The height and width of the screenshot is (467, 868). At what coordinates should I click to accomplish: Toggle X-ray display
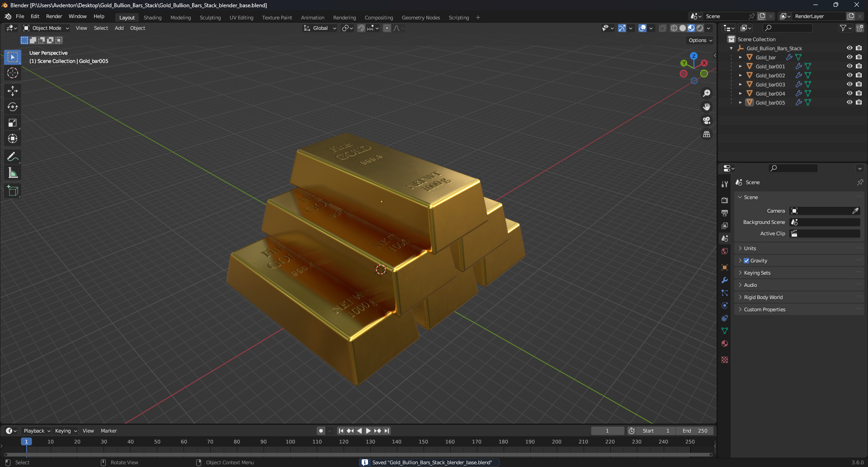click(662, 28)
